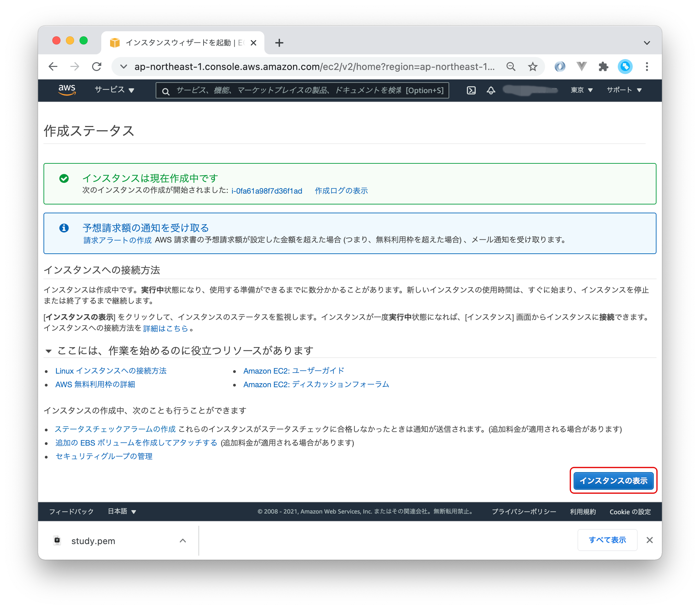Click the AWS services search field
This screenshot has height=610, width=700.
tap(302, 90)
